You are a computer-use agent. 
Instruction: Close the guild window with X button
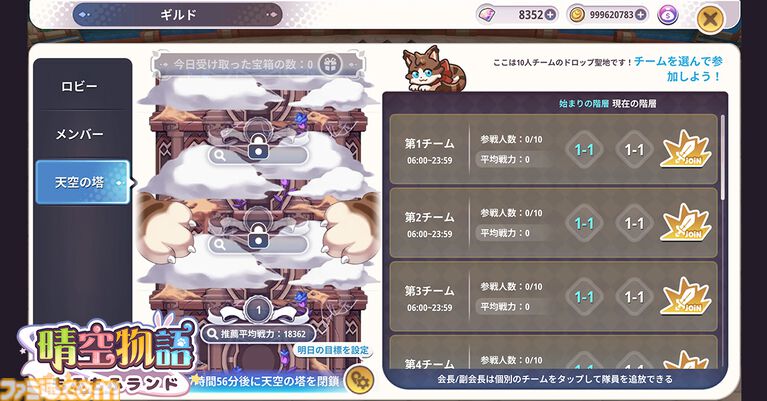710,19
